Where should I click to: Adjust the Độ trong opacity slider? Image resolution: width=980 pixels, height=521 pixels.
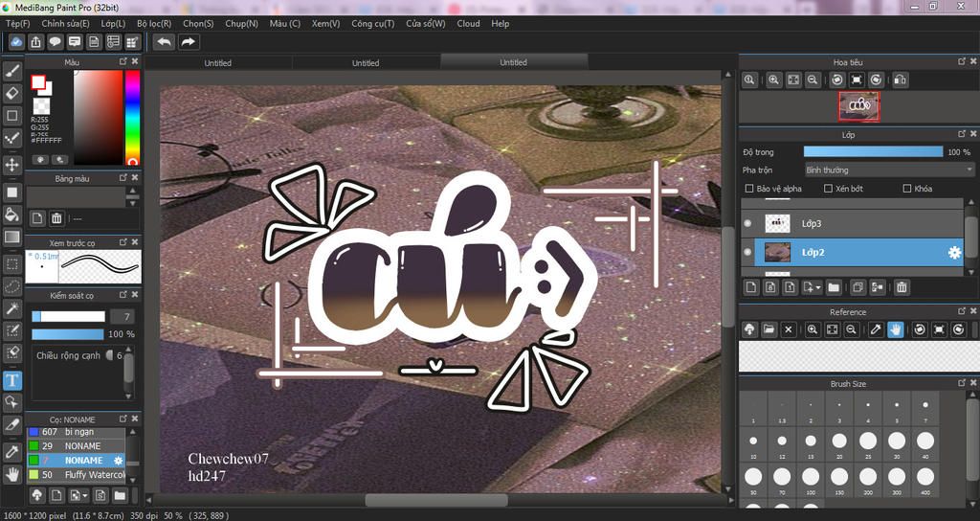point(873,152)
